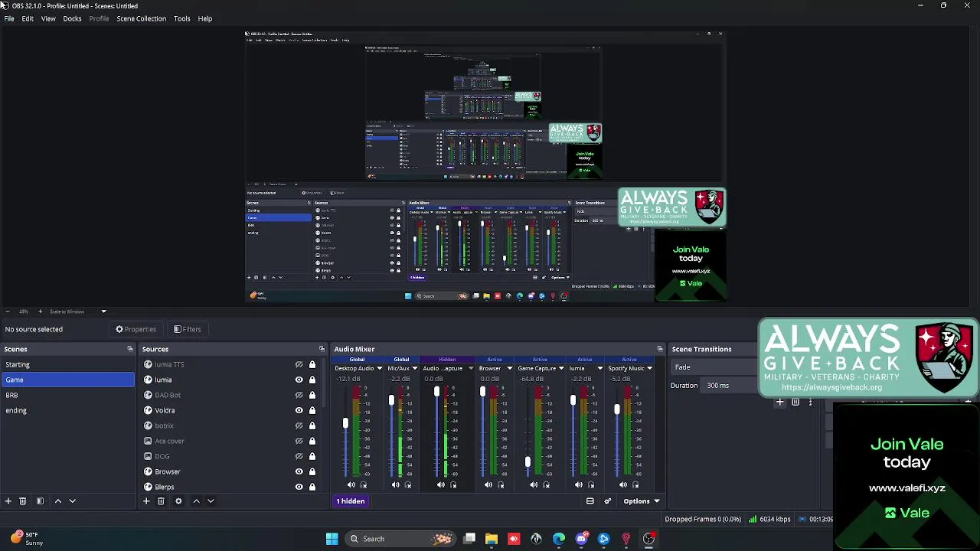Move the scene down with the Scenes panel arrow

point(73,501)
